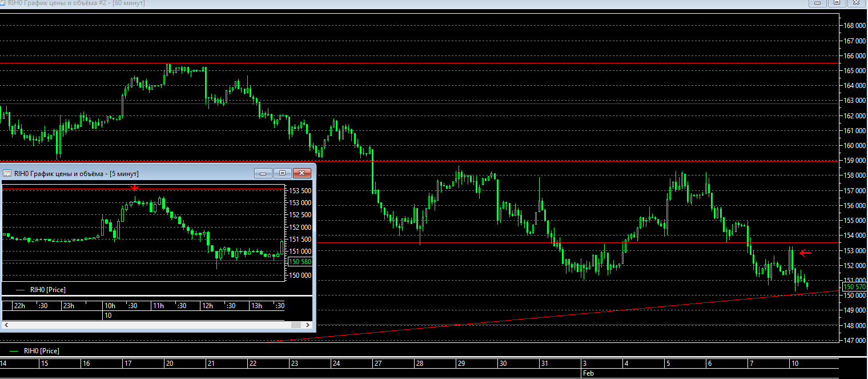Click current price label 150 580
The image size is (868, 379).
click(x=300, y=261)
